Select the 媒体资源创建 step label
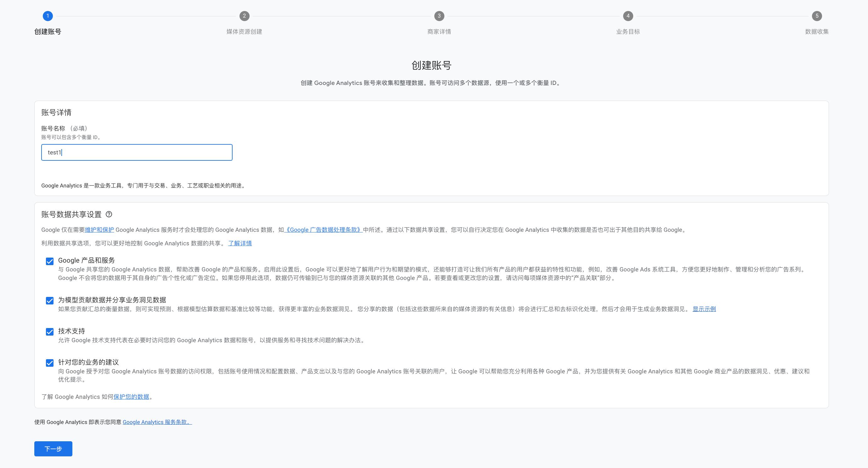This screenshot has width=868, height=468. tap(244, 32)
